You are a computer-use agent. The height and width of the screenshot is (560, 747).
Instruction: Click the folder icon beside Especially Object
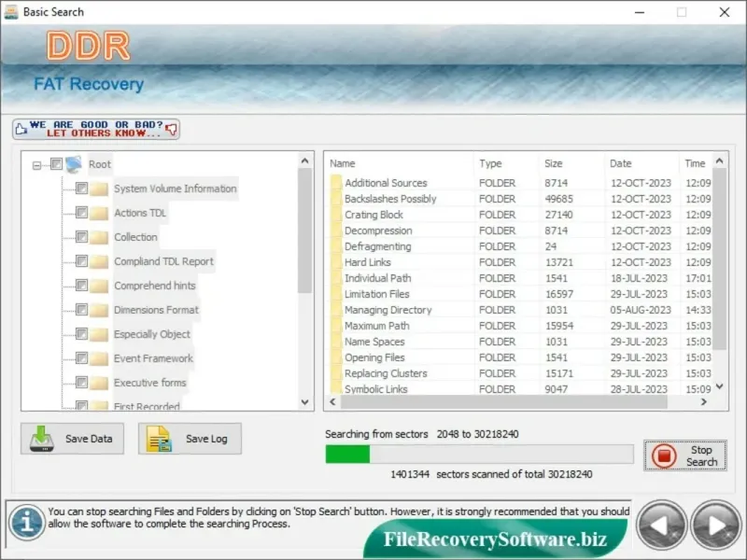tap(99, 334)
